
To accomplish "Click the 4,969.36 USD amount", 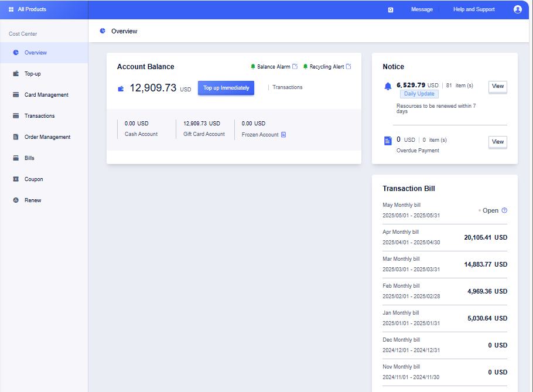I will [487, 291].
